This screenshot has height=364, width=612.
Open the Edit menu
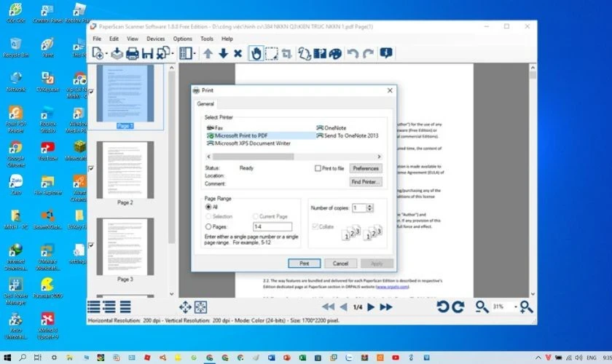[x=114, y=39]
